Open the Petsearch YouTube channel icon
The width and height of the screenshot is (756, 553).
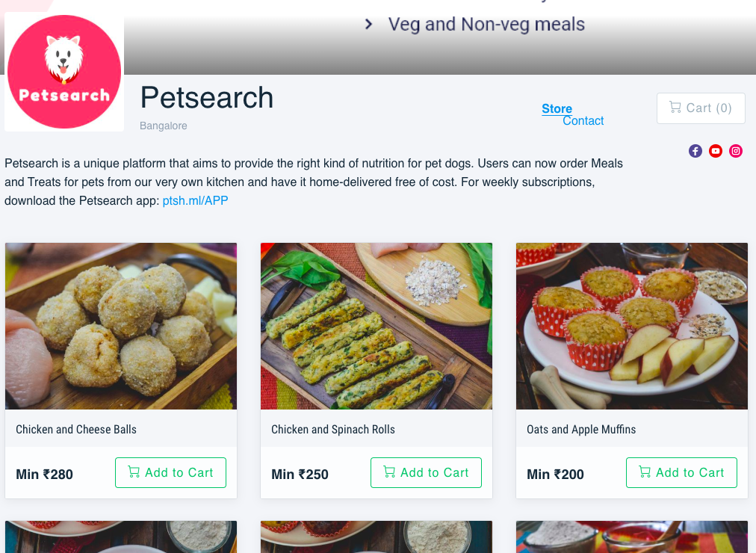716,151
